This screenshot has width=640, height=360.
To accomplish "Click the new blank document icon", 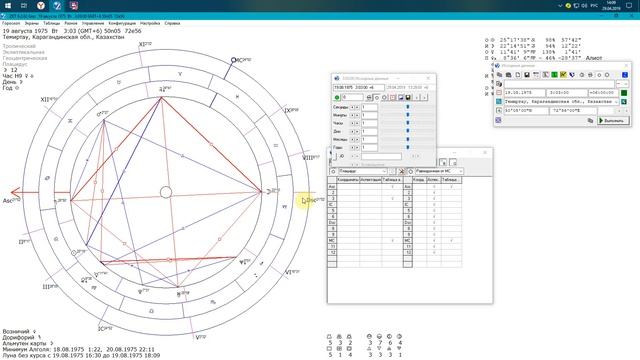I will 518,75.
